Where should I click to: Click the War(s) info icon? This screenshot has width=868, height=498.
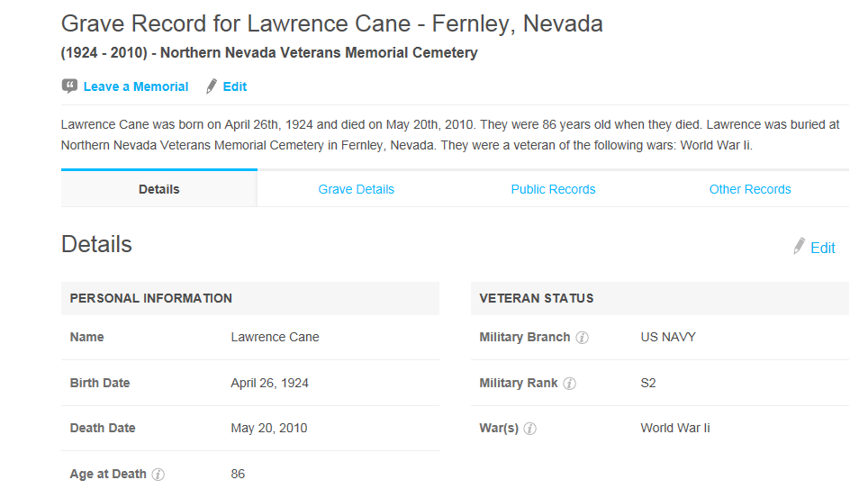click(529, 429)
